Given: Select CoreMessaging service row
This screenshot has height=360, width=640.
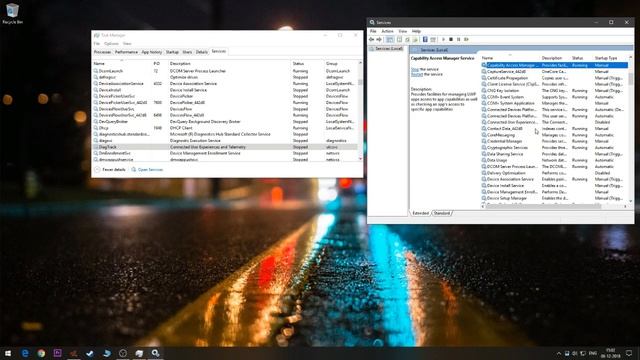Looking at the screenshot, I should 554,135.
